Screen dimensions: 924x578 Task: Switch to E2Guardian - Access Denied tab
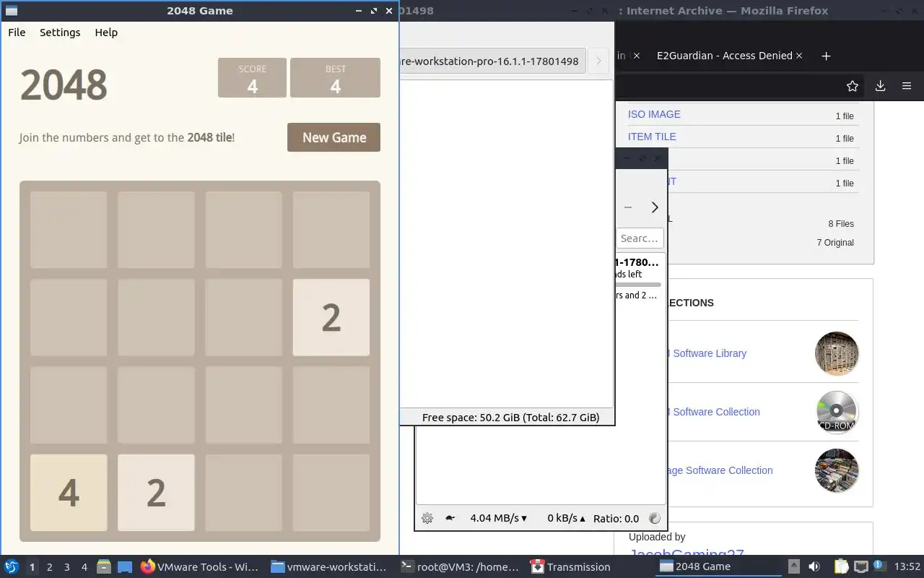click(724, 56)
